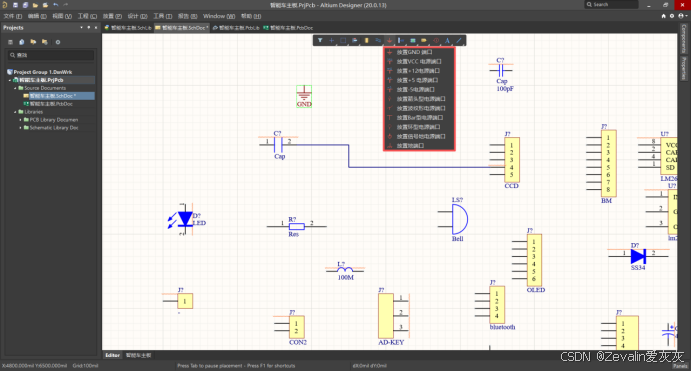Screen dimensions: 692x371
Task: Open the 文件 (F) menu
Action: coord(12,16)
